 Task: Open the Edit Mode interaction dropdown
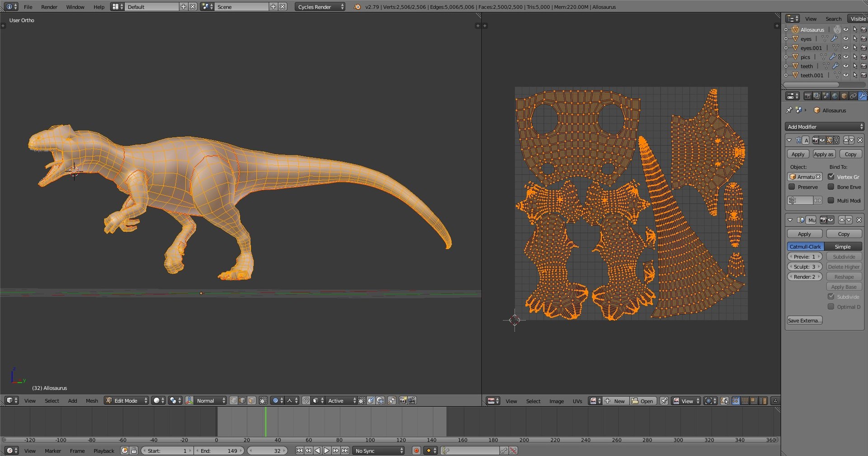126,400
